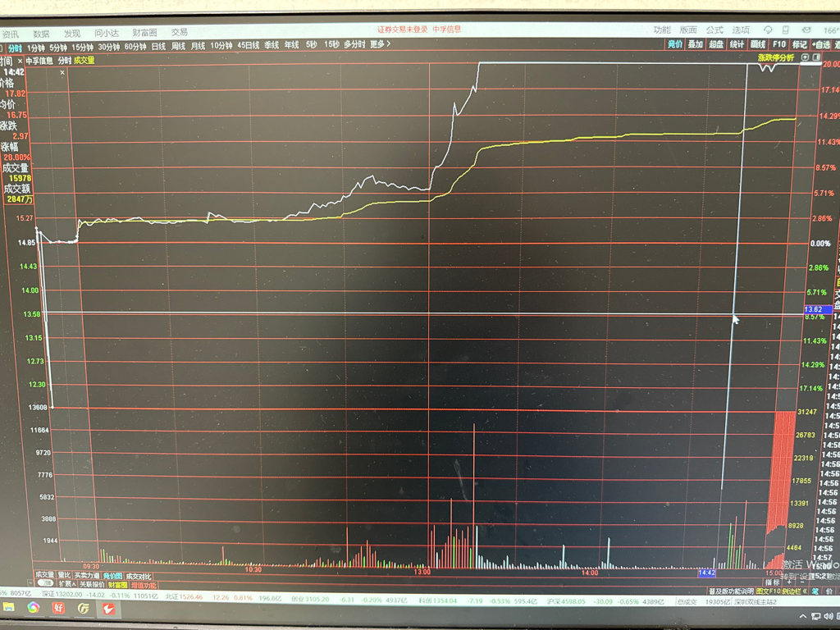
Task: Open 图文F10 in bottom bar
Action: point(768,591)
